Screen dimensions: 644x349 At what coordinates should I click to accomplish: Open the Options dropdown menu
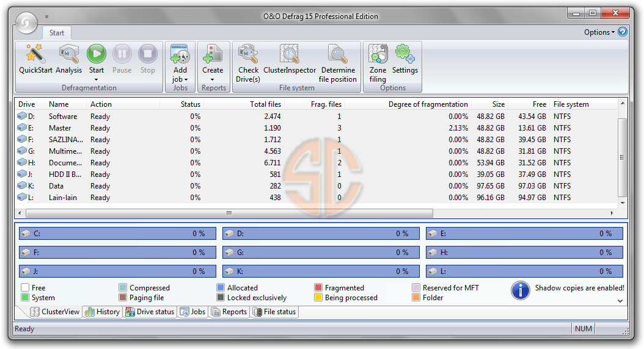tap(599, 32)
